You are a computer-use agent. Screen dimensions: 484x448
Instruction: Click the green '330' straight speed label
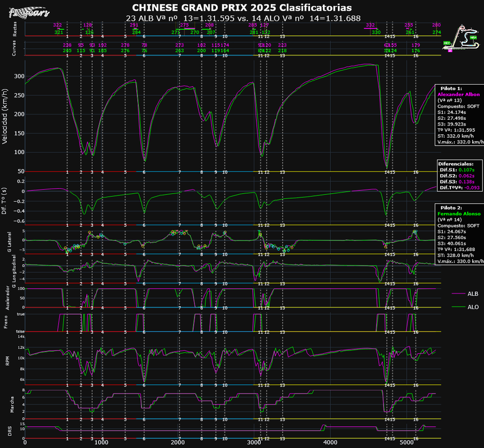click(x=376, y=32)
